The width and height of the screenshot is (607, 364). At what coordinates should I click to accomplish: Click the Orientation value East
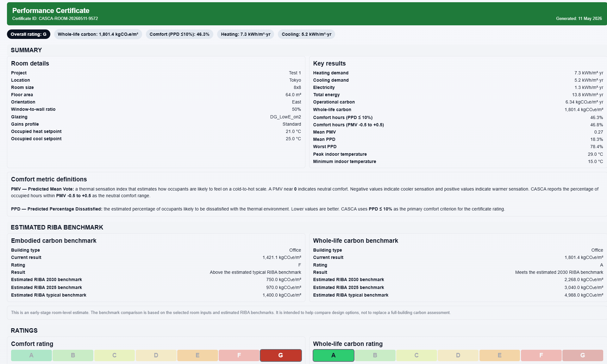[x=297, y=102]
